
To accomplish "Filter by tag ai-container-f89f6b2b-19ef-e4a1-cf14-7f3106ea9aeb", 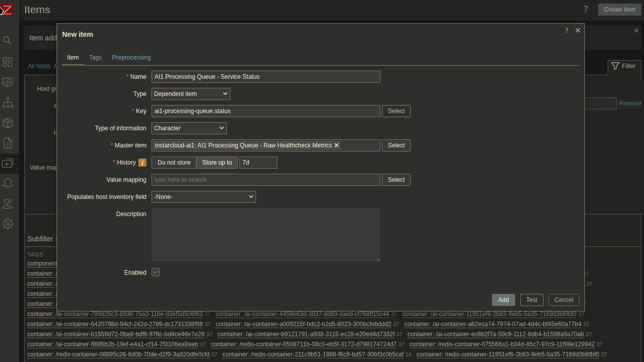I will pyautogui.click(x=113, y=344).
